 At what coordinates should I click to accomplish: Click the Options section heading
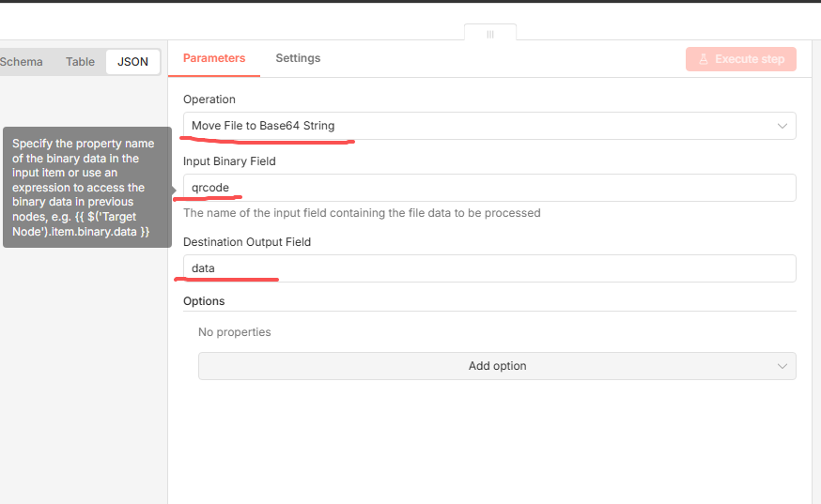pyautogui.click(x=204, y=301)
